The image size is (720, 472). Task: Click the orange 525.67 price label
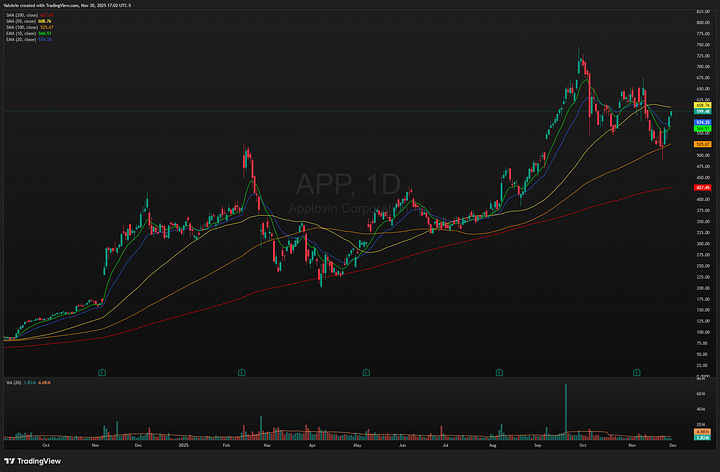[x=703, y=144]
